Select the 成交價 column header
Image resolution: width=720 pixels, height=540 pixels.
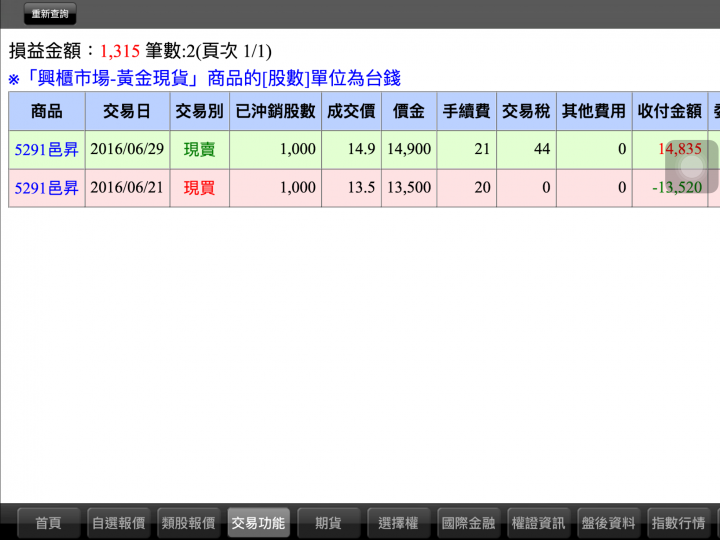pos(351,111)
